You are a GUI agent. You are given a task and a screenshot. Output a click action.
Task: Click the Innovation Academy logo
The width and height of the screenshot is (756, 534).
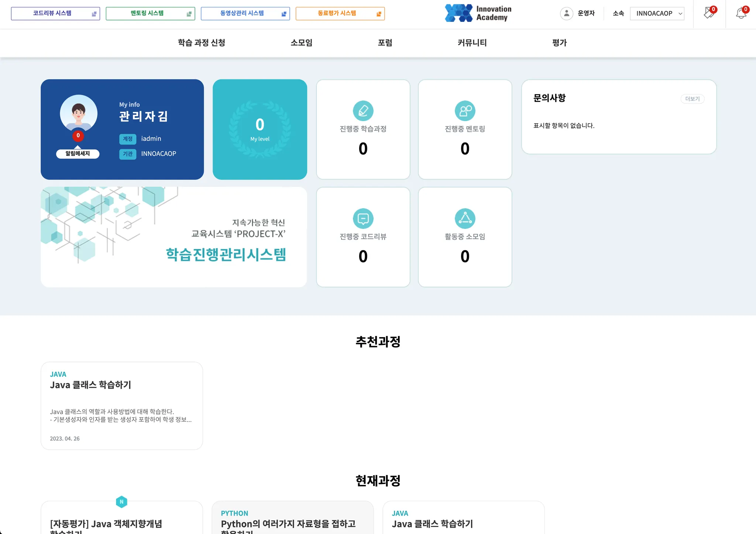click(x=478, y=13)
